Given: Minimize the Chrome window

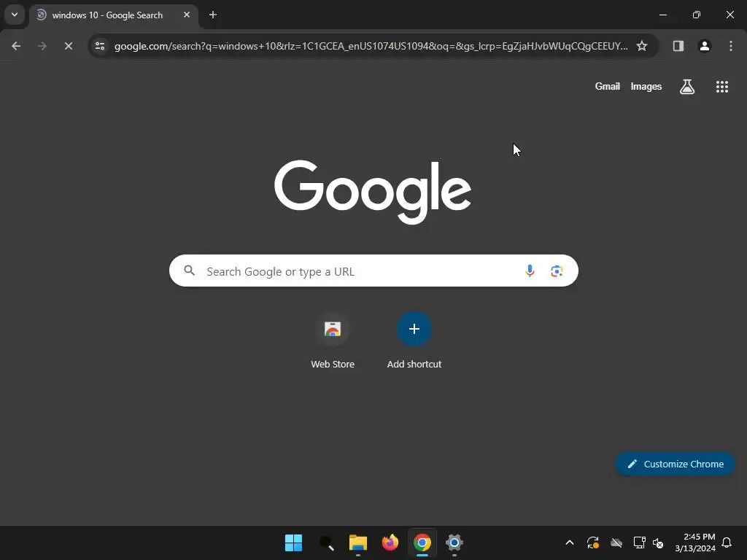Looking at the screenshot, I should point(662,15).
